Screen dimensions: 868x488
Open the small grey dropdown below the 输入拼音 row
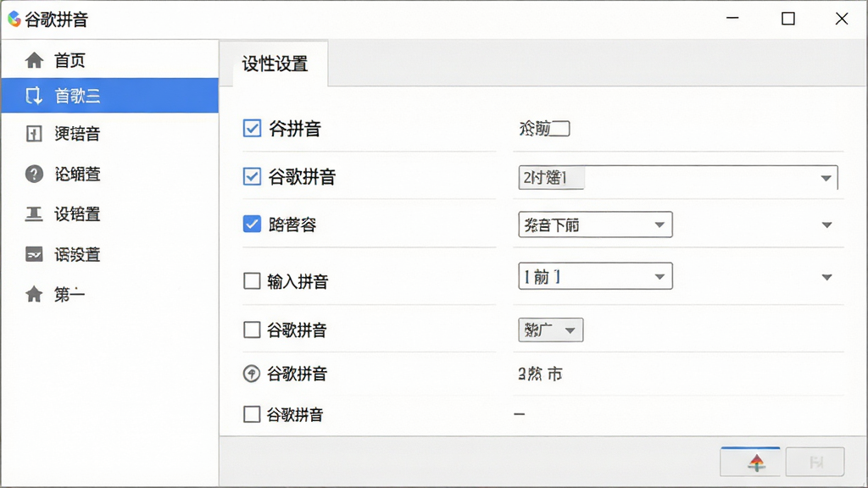pyautogui.click(x=550, y=330)
